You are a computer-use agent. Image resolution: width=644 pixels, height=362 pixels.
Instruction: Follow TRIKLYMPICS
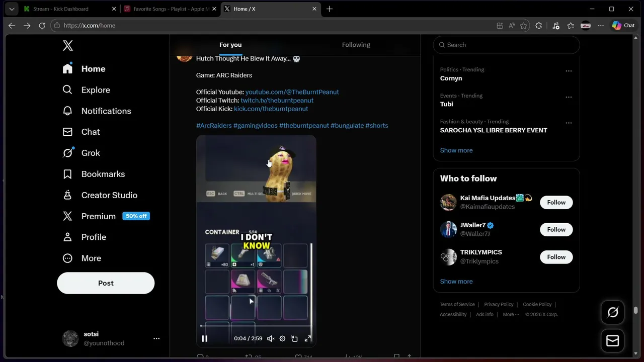556,257
